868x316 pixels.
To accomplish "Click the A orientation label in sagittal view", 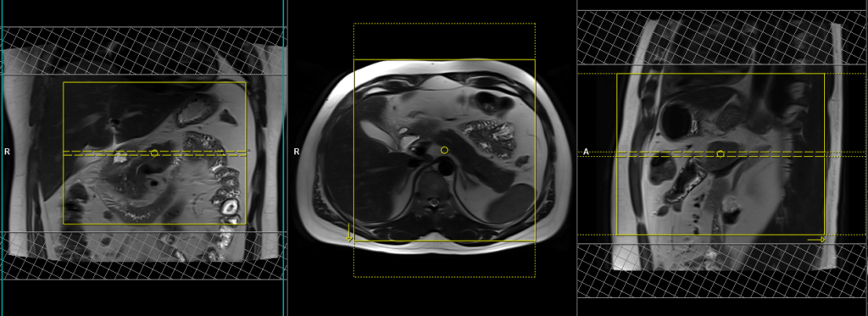I will (587, 152).
